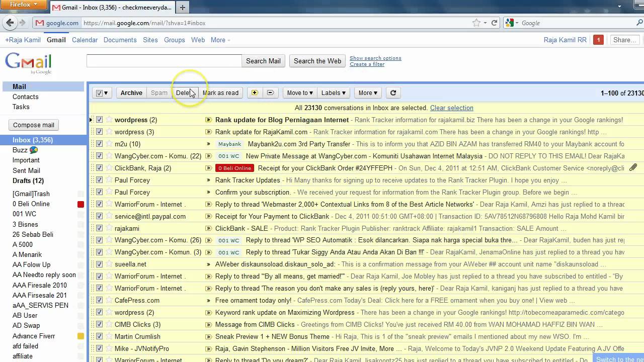The image size is (644, 362).
Task: Toggle importance marker on service@intl.paypal.com row
Action: tap(208, 216)
